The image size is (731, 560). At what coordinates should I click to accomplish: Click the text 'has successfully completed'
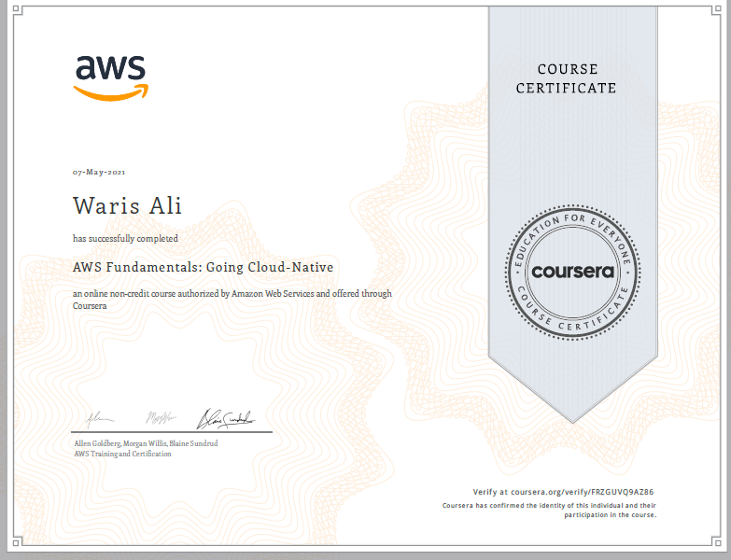[125, 239]
